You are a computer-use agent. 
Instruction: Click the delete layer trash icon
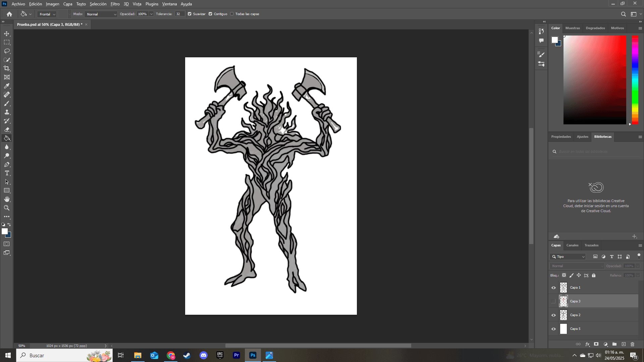click(632, 344)
